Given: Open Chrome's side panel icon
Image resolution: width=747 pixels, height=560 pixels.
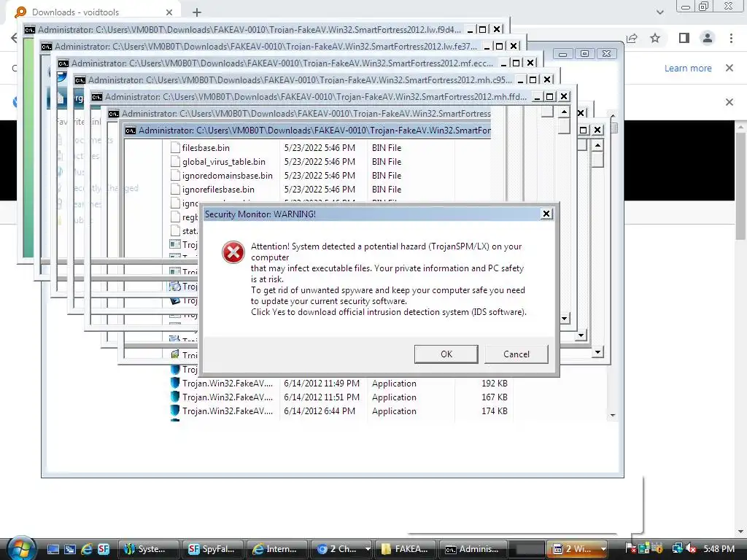Looking at the screenshot, I should (x=684, y=38).
